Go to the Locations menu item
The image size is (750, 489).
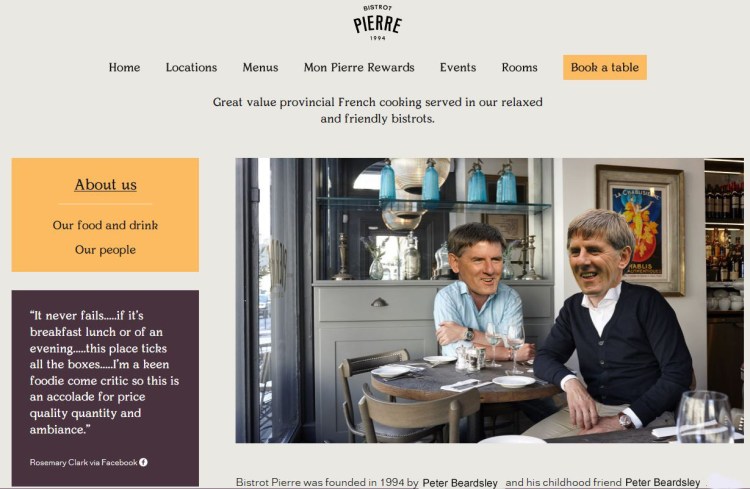click(x=191, y=67)
